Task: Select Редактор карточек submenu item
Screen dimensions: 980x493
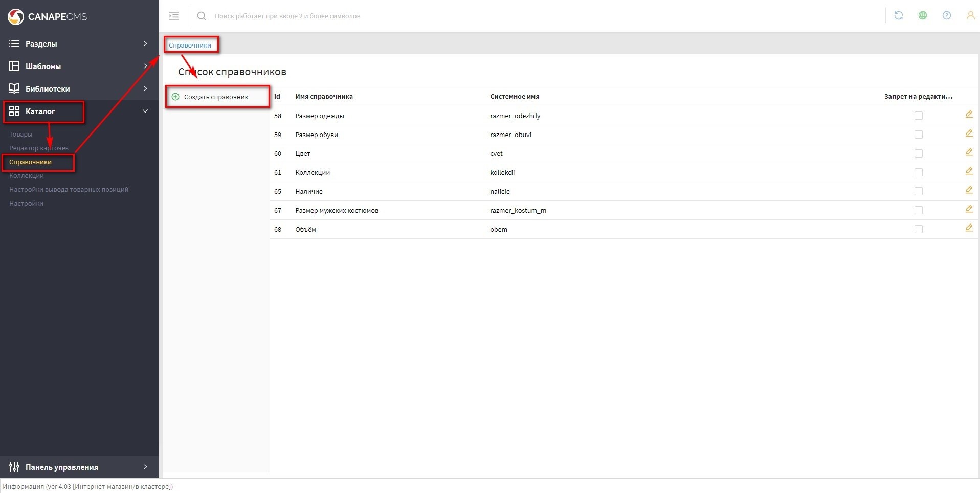Action: (39, 148)
